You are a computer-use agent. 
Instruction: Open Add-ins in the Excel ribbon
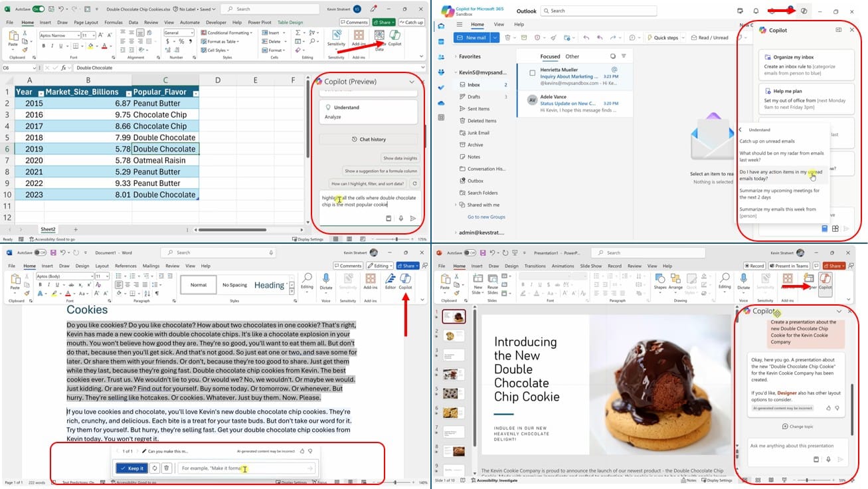point(359,38)
